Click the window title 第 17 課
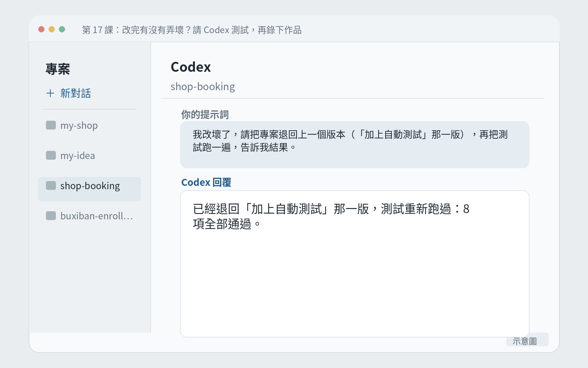This screenshot has width=588, height=368. 192,30
